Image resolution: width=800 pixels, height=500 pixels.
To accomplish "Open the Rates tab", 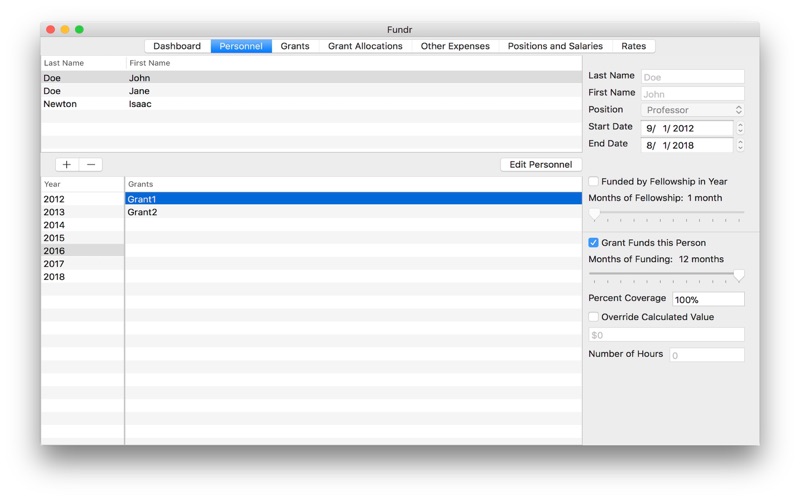I will (x=634, y=46).
